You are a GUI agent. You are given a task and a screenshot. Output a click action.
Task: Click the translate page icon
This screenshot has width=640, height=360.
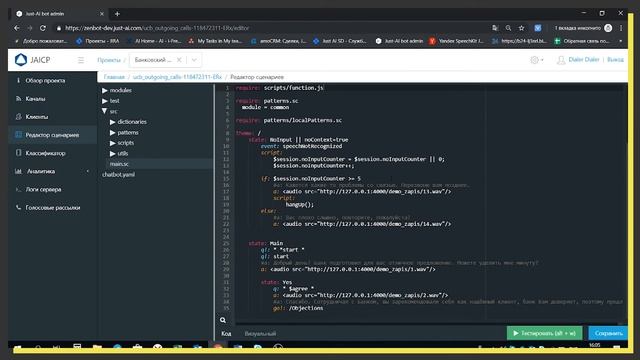tap(495, 28)
